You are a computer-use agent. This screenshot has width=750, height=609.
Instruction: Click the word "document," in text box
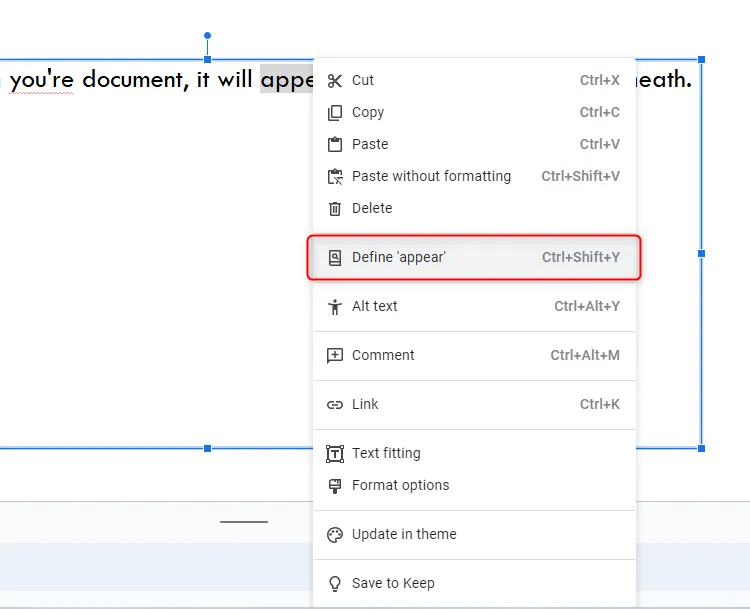coord(135,79)
